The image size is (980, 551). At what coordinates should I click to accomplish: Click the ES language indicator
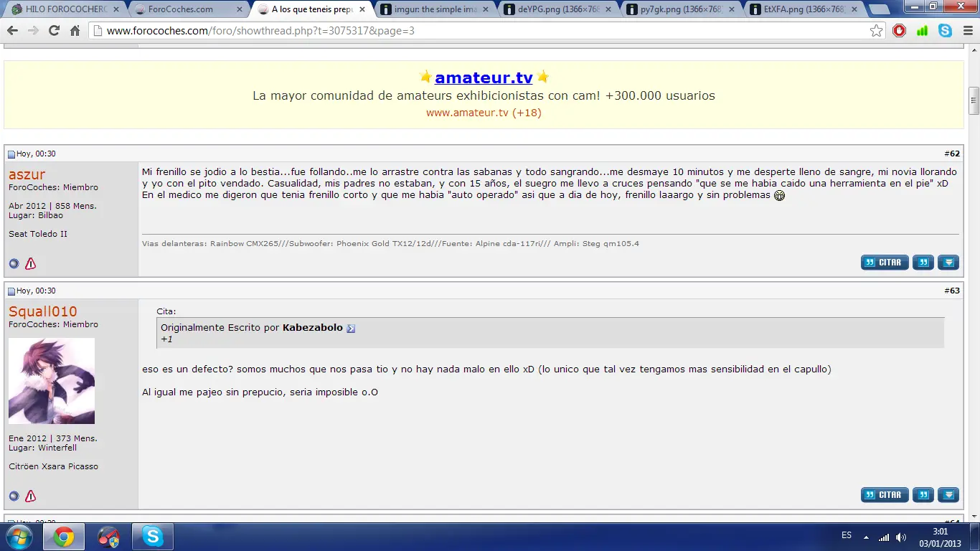tap(846, 536)
